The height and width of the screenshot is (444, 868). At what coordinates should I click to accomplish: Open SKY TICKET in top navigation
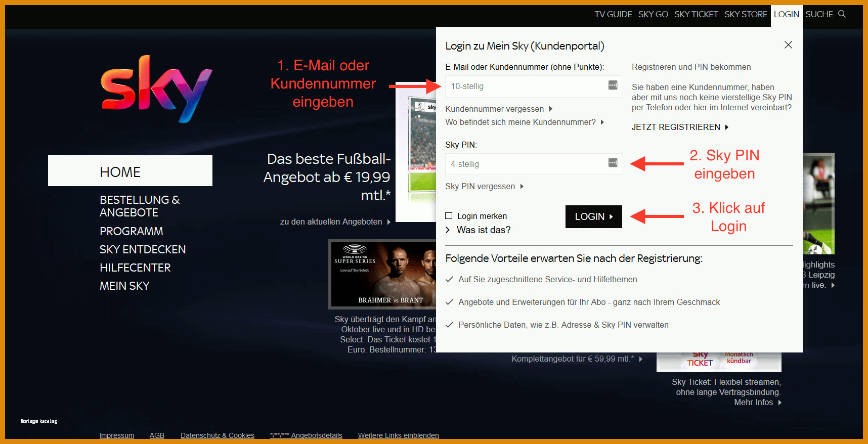(696, 14)
